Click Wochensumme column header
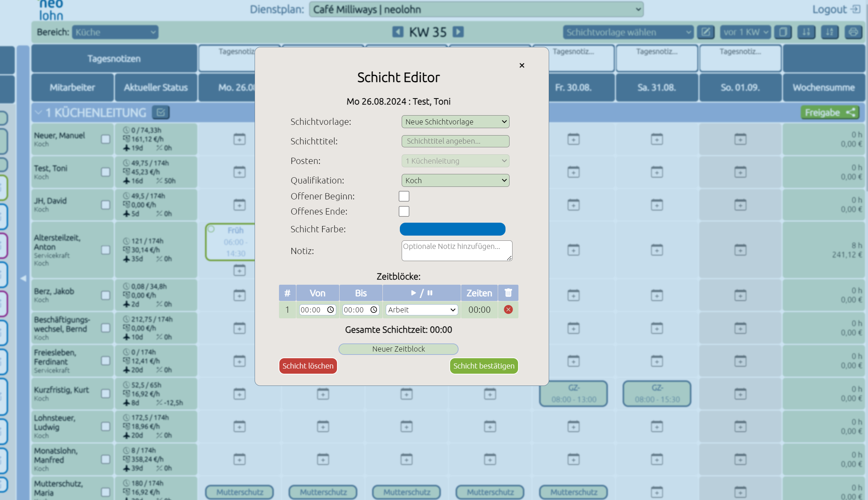This screenshot has width=868, height=500. (824, 88)
